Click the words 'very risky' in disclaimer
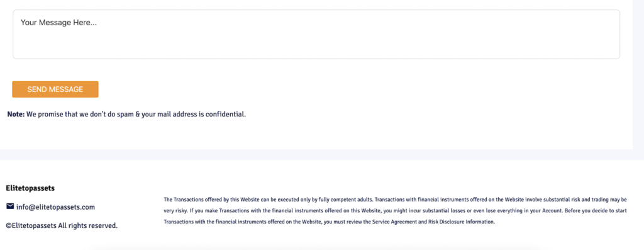Screen dimensions: 644x250 click(174, 210)
